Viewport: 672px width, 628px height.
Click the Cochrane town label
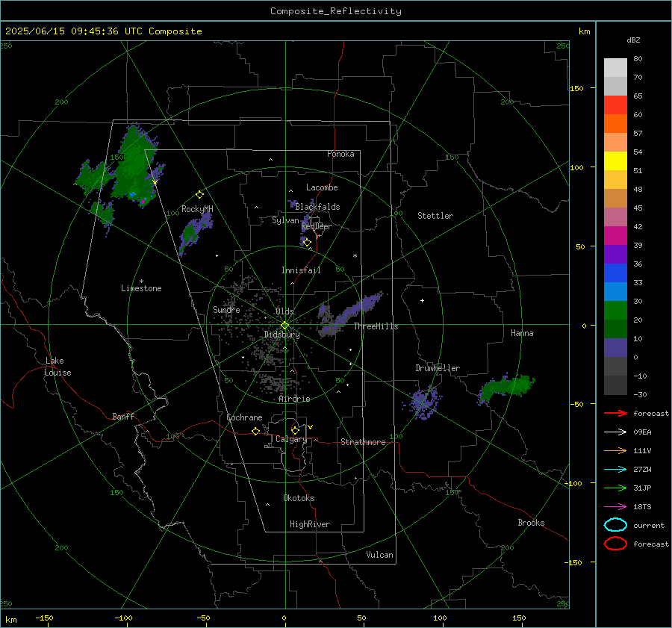tap(244, 417)
